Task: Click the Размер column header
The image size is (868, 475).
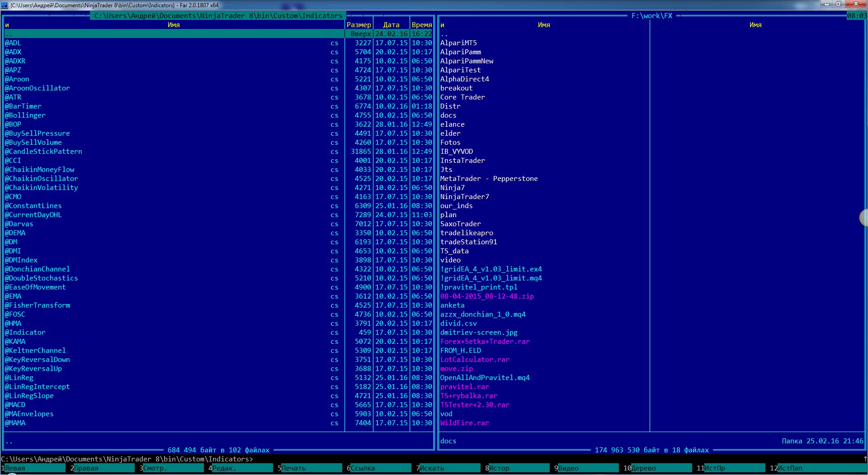Action: pyautogui.click(x=359, y=25)
